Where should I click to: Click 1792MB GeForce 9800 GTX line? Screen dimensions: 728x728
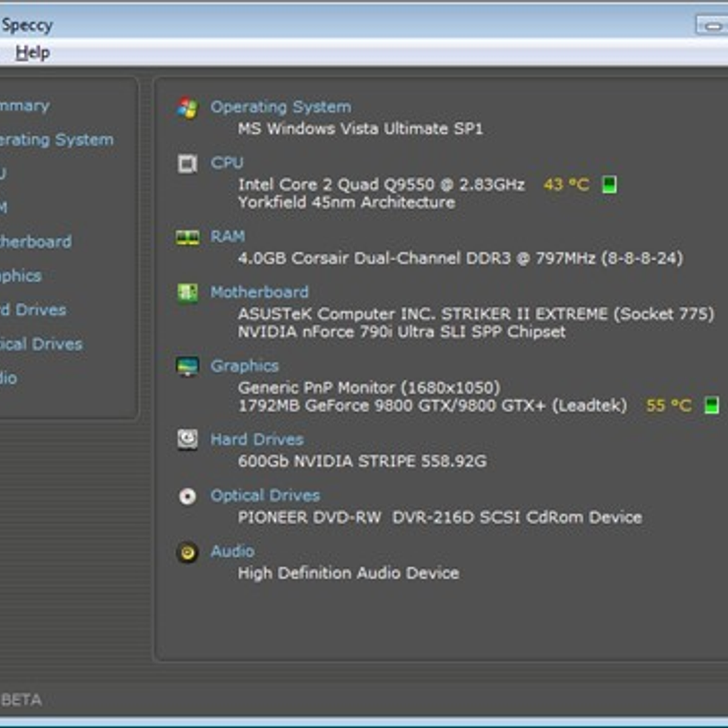tap(432, 405)
